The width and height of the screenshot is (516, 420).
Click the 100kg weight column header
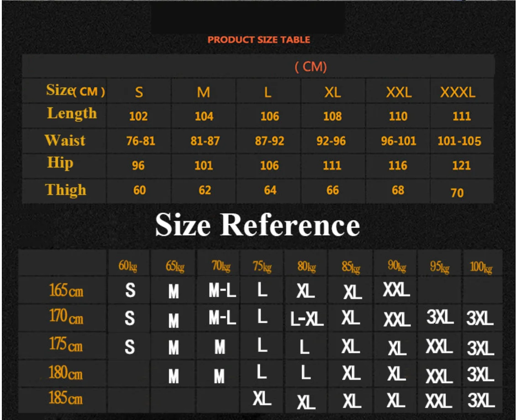click(x=481, y=268)
